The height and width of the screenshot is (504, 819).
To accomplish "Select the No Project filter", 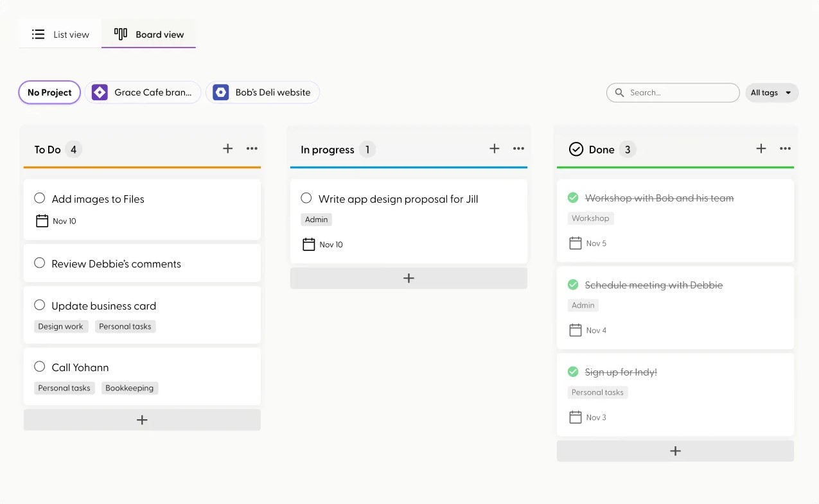I will pyautogui.click(x=49, y=92).
